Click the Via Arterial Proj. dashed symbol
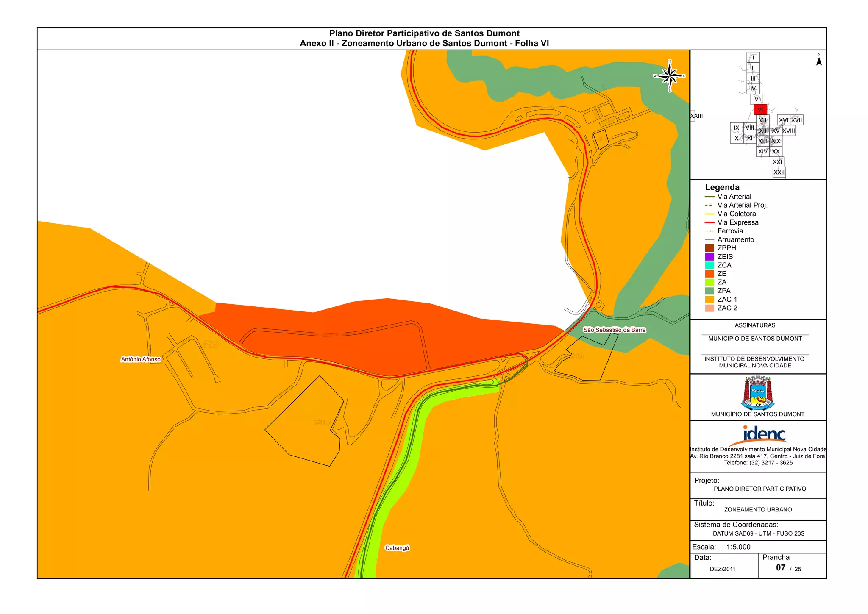 (x=709, y=205)
